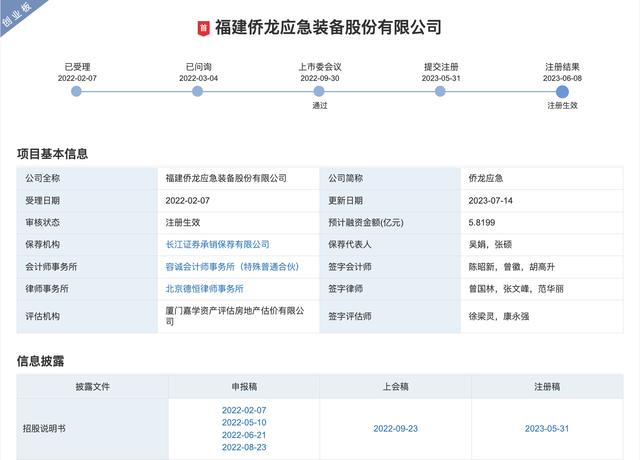Click the 上会稿 column header
The height and width of the screenshot is (460, 640).
tap(396, 387)
